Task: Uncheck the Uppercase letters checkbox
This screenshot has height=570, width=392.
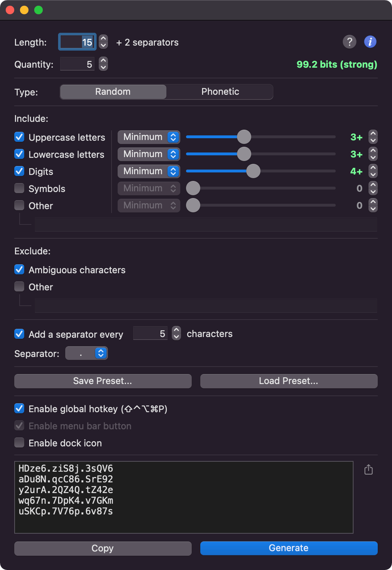Action: pos(19,137)
